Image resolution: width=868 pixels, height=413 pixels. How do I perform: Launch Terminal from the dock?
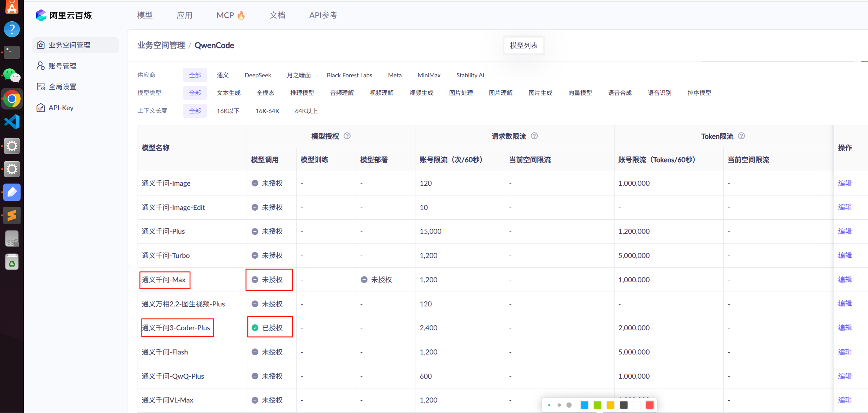click(x=12, y=52)
